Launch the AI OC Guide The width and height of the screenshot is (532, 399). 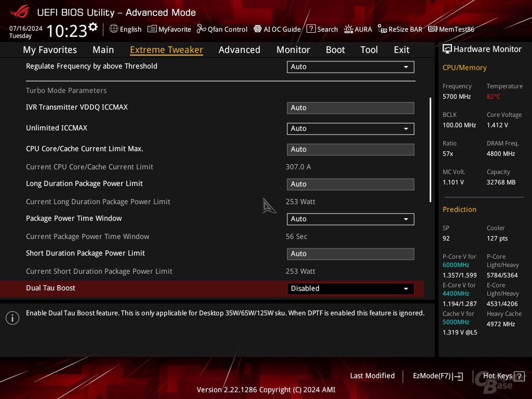point(277,29)
